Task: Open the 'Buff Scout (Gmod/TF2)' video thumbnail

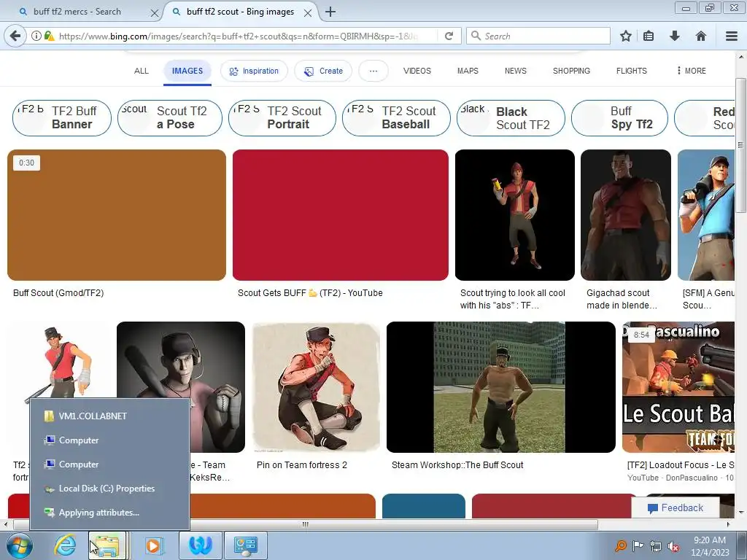Action: [x=117, y=215]
